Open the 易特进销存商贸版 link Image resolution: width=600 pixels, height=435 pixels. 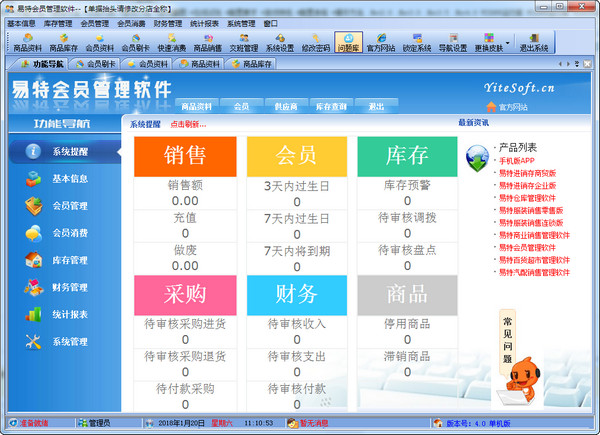click(527, 173)
